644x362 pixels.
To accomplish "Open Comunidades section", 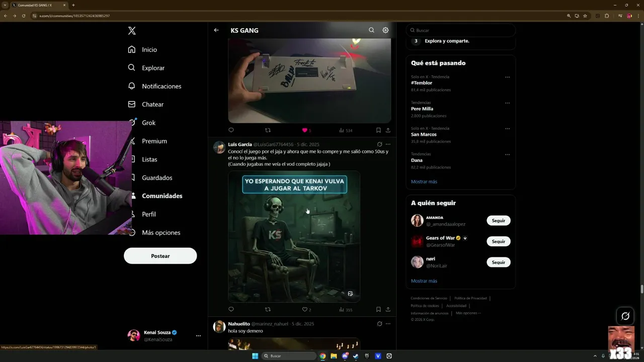I will pyautogui.click(x=162, y=196).
